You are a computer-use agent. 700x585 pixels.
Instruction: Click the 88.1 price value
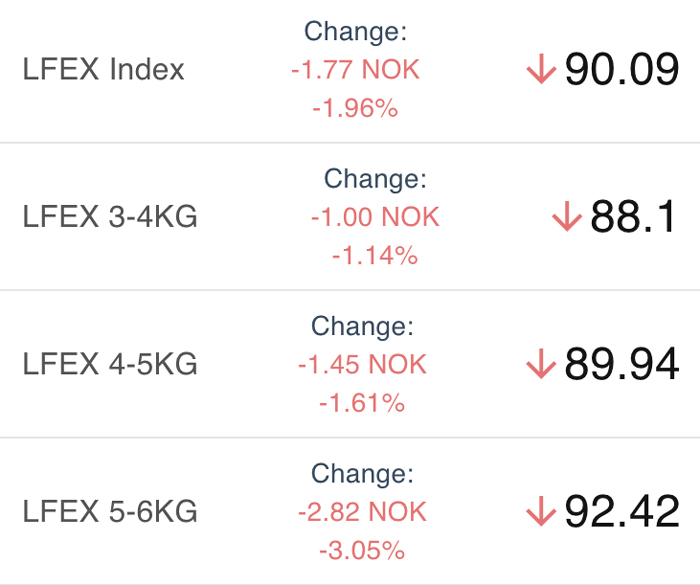coord(633,217)
